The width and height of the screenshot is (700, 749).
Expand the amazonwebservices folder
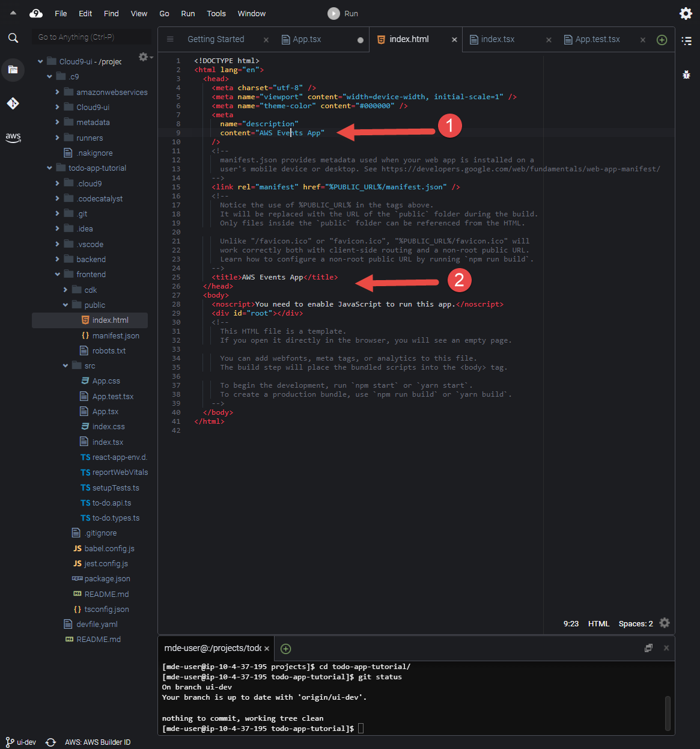(57, 92)
